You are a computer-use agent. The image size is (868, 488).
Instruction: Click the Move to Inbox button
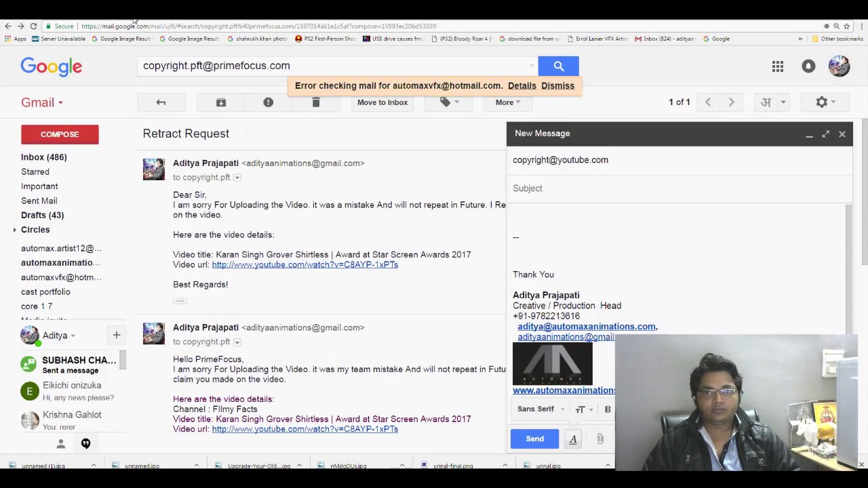(382, 102)
